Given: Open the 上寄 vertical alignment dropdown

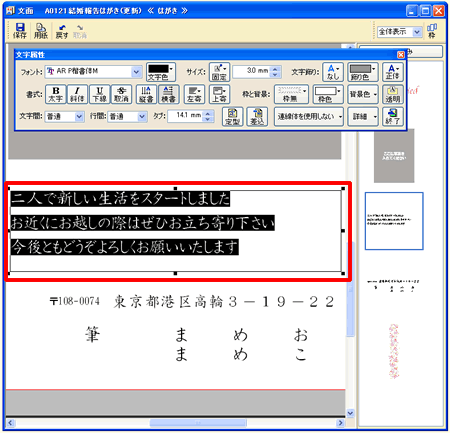Looking at the screenshot, I should (x=219, y=94).
